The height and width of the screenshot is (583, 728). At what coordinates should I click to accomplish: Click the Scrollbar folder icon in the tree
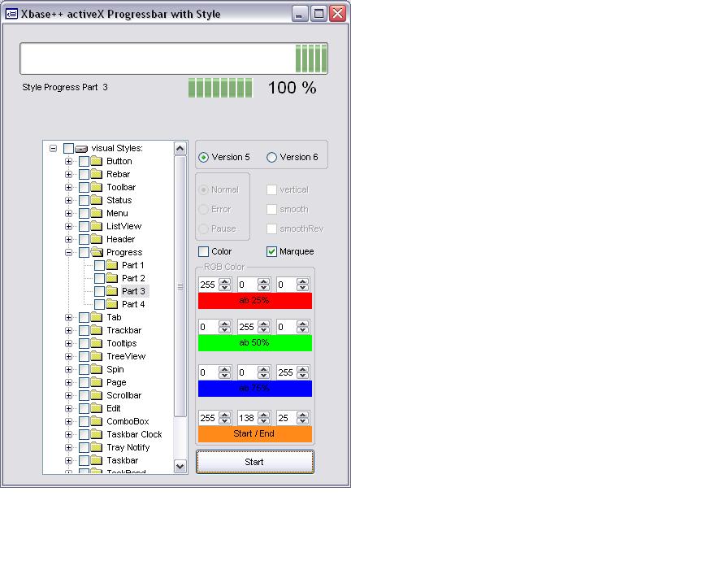[97, 395]
